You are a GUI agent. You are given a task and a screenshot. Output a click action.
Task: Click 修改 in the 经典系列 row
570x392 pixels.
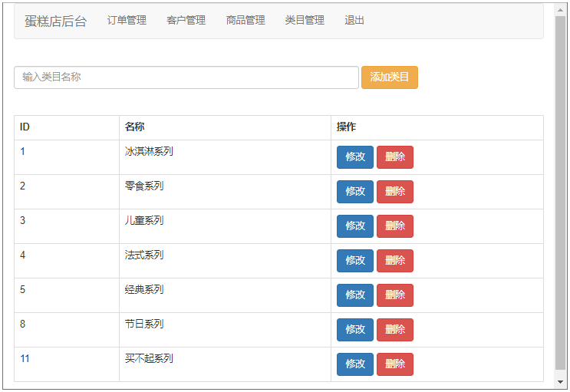354,295
